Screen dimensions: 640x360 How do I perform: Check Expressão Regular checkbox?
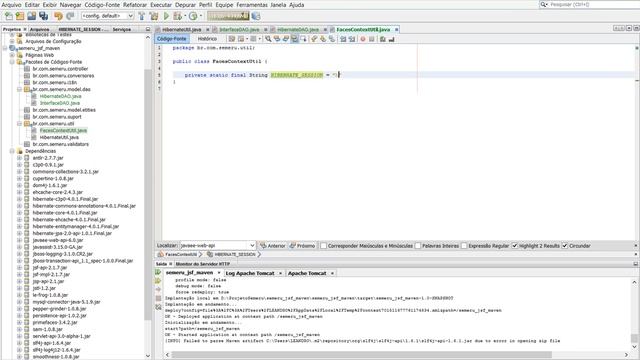tap(464, 246)
